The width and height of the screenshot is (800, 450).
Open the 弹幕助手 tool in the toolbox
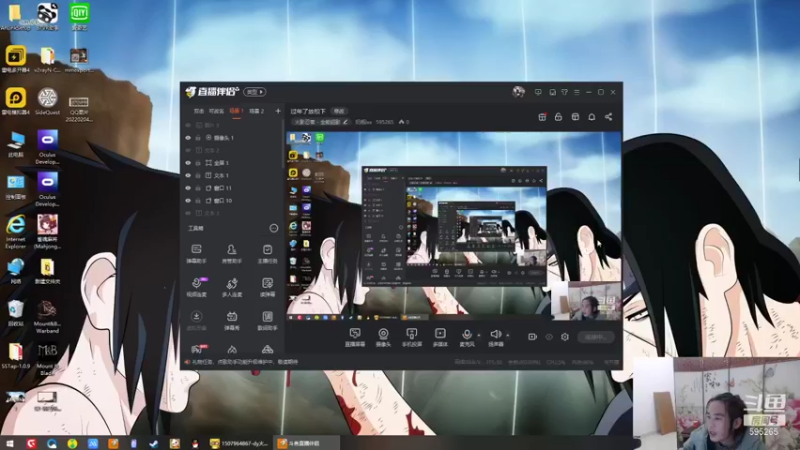pyautogui.click(x=196, y=254)
